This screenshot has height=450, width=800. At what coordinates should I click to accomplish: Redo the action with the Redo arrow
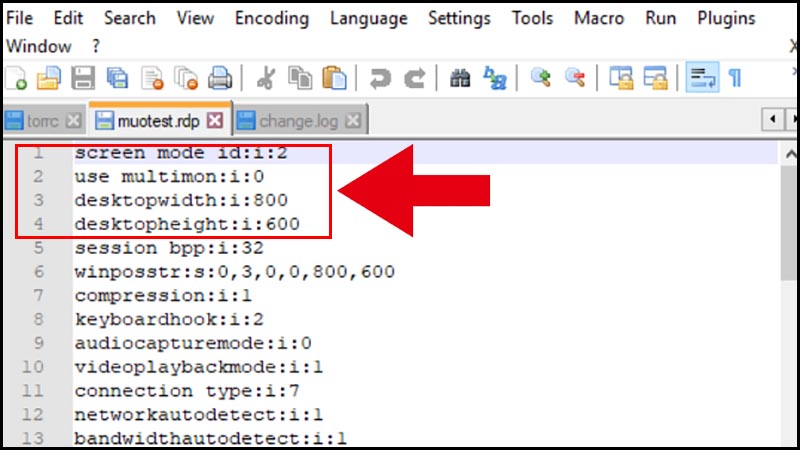[414, 79]
